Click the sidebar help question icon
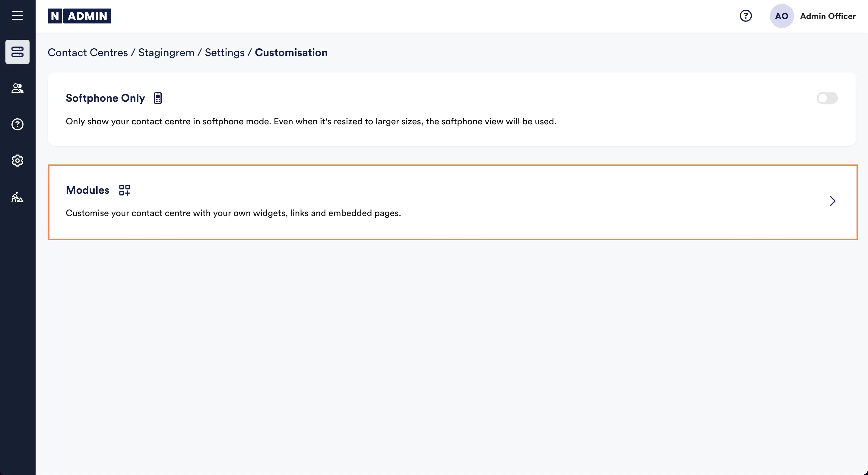Image resolution: width=868 pixels, height=475 pixels. pos(17,124)
